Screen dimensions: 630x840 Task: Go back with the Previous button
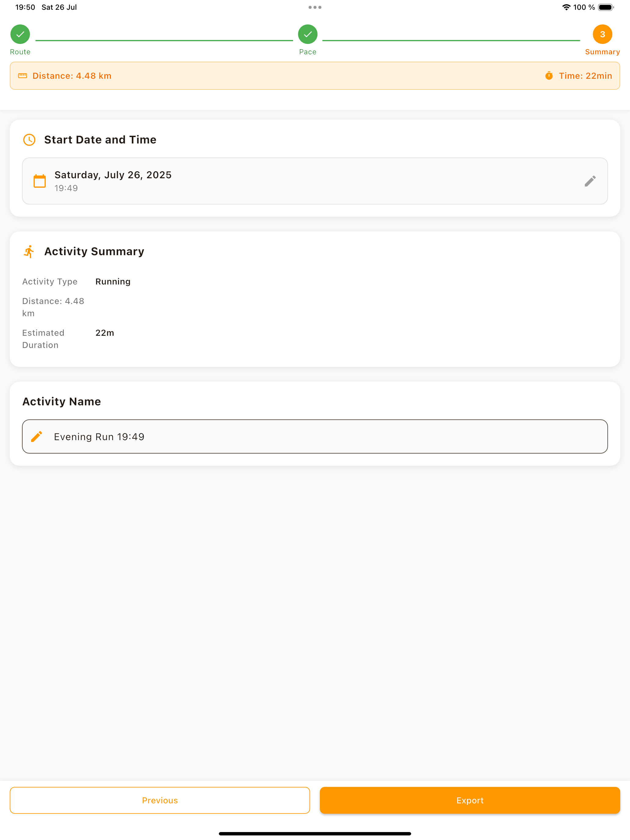click(x=160, y=800)
